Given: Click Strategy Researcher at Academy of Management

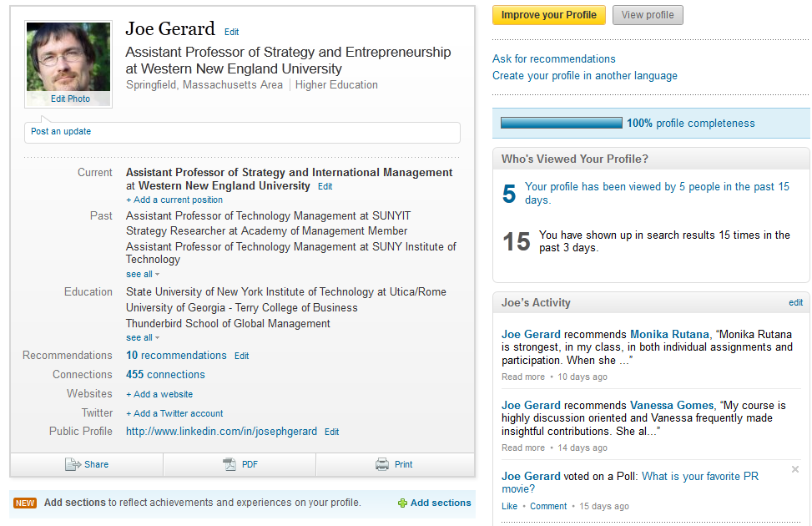Looking at the screenshot, I should pyautogui.click(x=267, y=231).
